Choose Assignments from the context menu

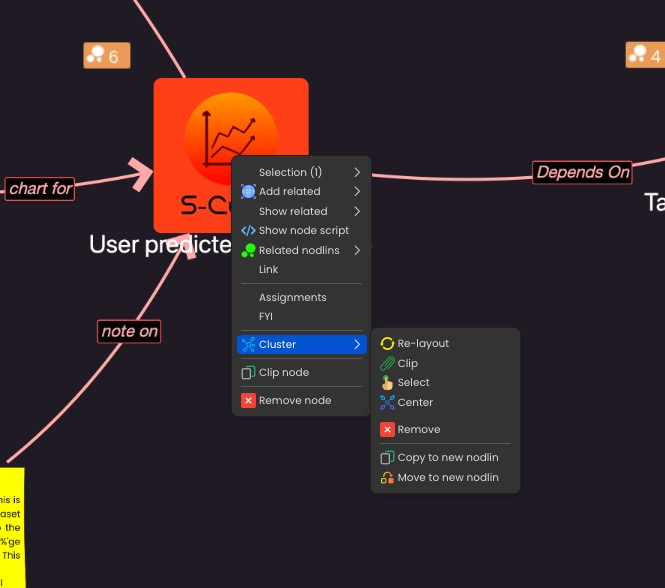[x=293, y=298]
